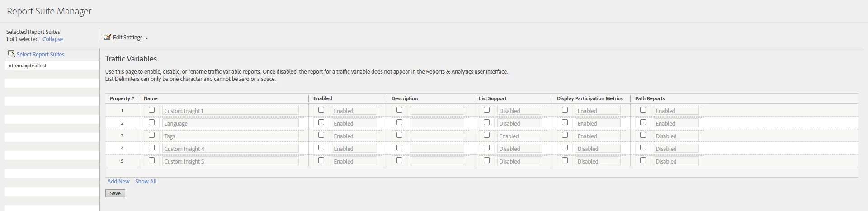
Task: Click the Save button
Action: pyautogui.click(x=115, y=193)
